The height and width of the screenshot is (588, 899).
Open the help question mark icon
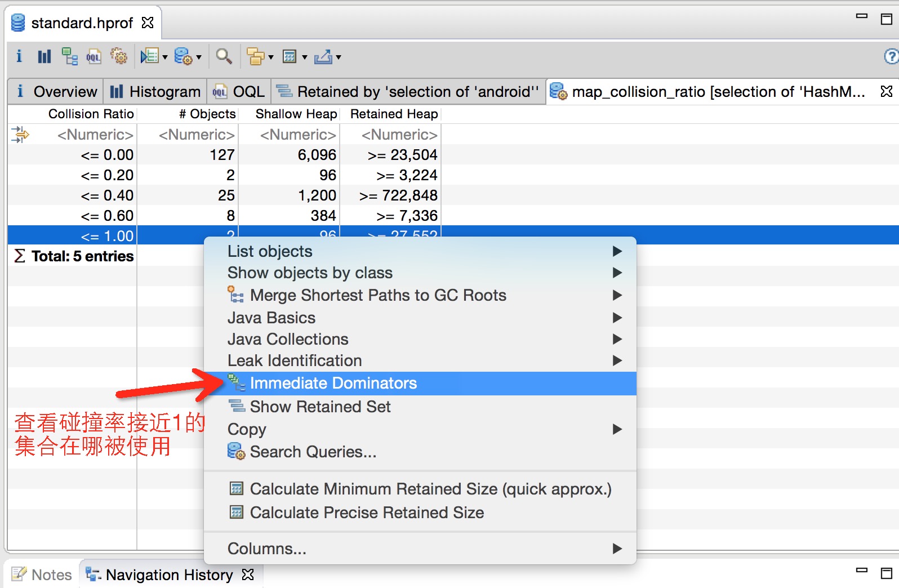[891, 56]
